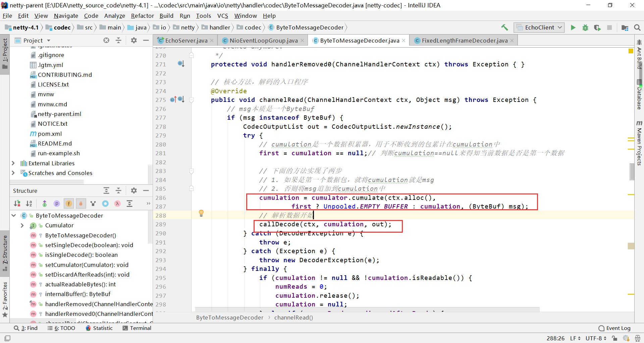
Task: Change file encoding UTF-8 in status bar
Action: coord(596,338)
